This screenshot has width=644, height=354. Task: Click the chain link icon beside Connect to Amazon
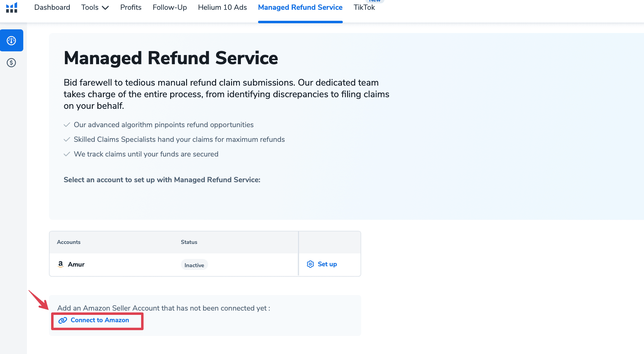63,320
